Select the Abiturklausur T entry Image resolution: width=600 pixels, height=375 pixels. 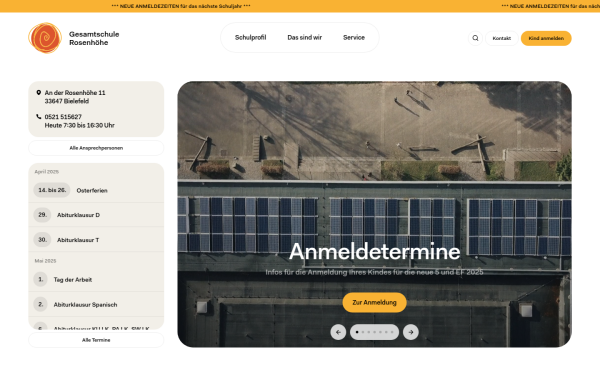pos(96,240)
